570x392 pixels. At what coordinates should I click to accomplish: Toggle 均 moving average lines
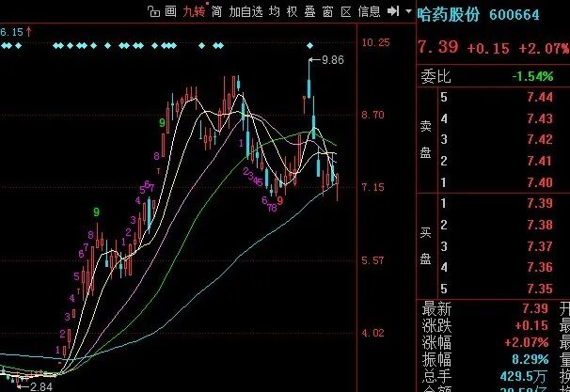pos(275,11)
